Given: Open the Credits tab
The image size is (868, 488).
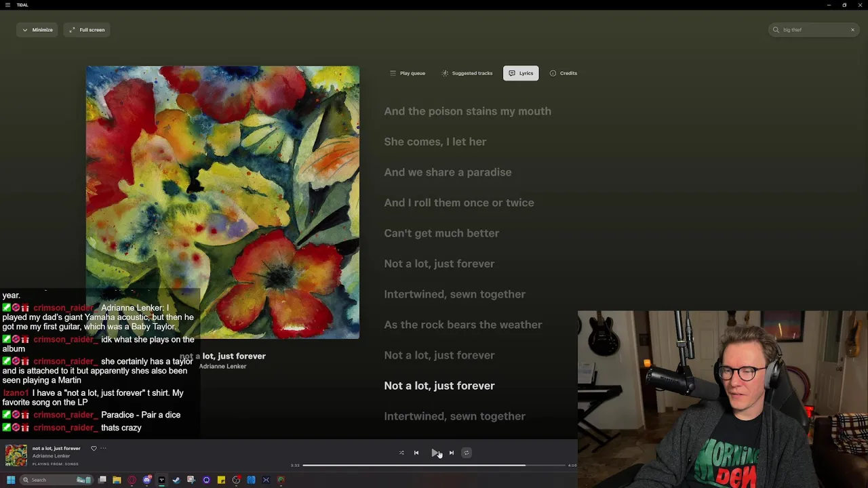Looking at the screenshot, I should pos(564,73).
